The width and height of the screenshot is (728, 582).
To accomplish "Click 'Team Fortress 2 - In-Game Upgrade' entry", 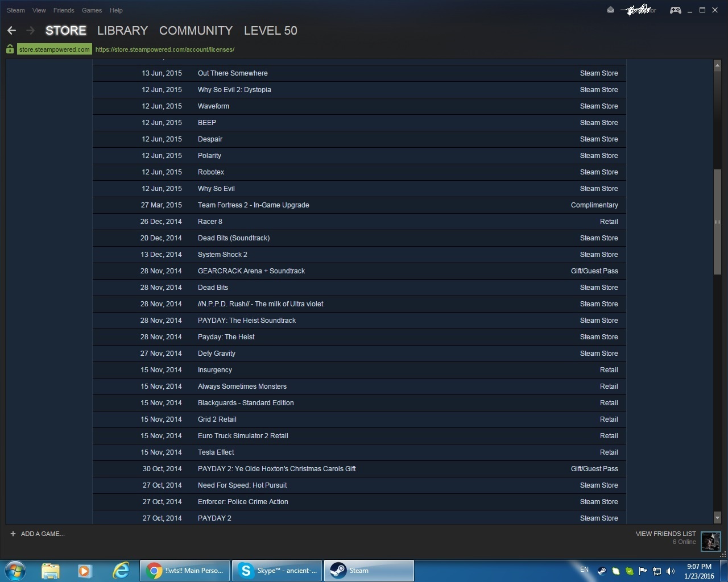I will tap(359, 205).
